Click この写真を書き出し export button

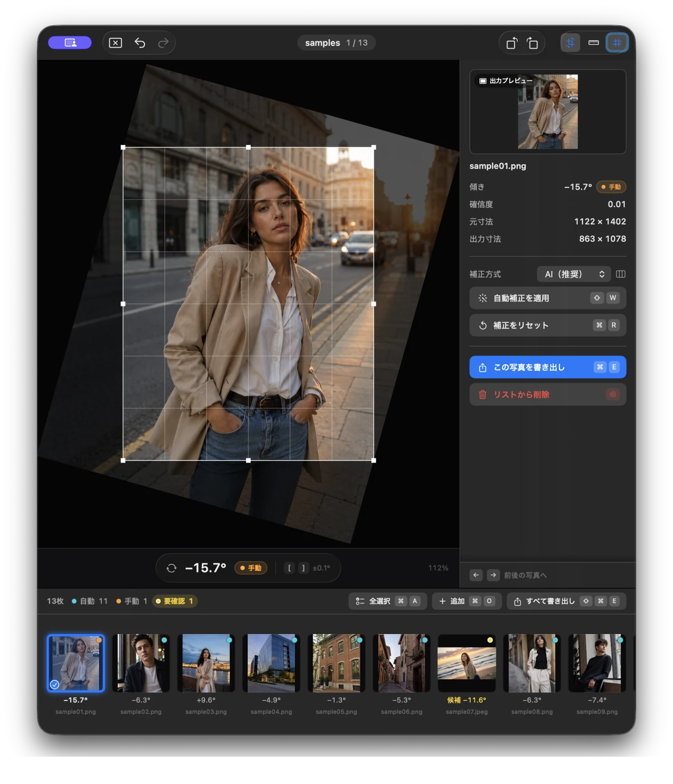click(548, 367)
